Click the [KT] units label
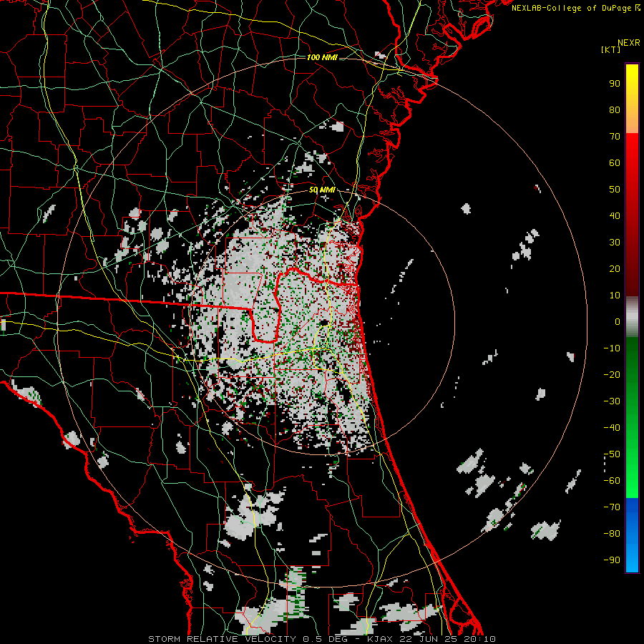 tap(611, 49)
